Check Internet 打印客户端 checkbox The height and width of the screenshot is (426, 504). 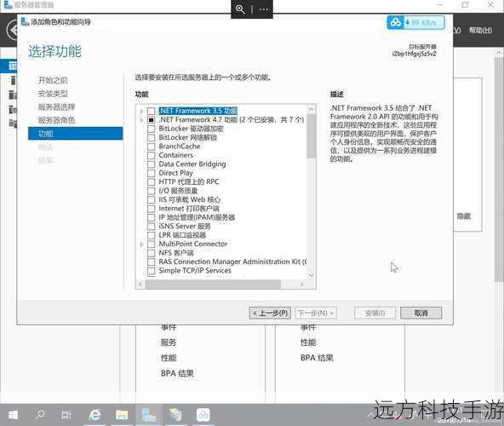coord(151,209)
